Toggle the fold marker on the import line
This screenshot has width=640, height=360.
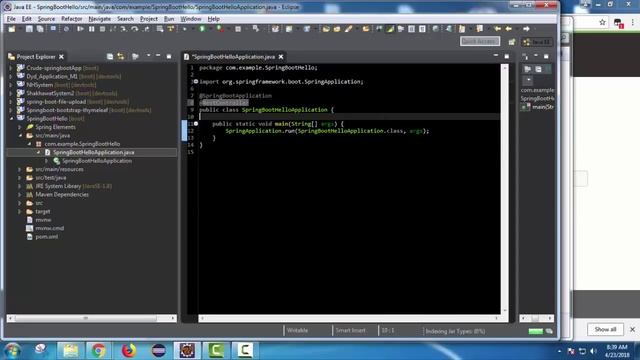pos(196,82)
